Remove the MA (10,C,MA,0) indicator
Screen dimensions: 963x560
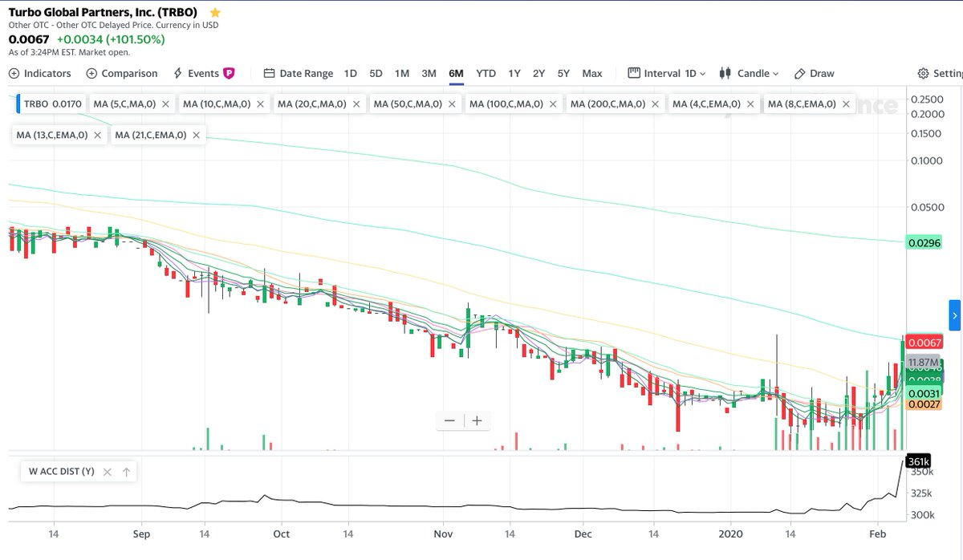tap(260, 104)
